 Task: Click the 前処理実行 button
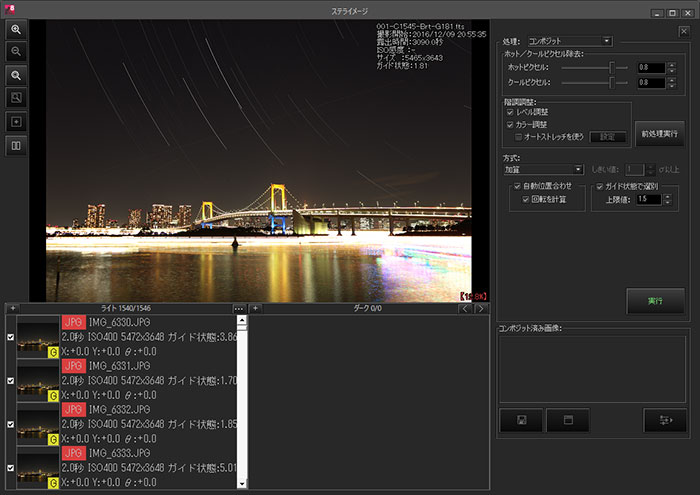coord(659,133)
